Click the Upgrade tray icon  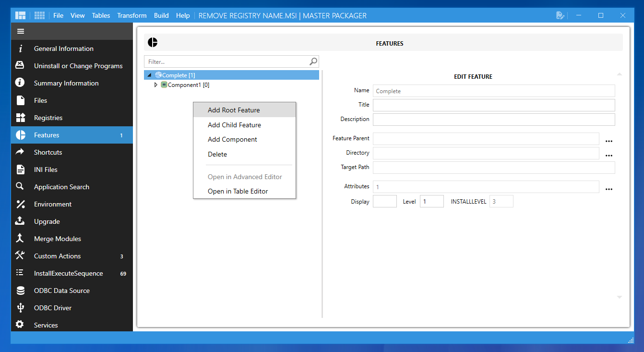pos(20,221)
